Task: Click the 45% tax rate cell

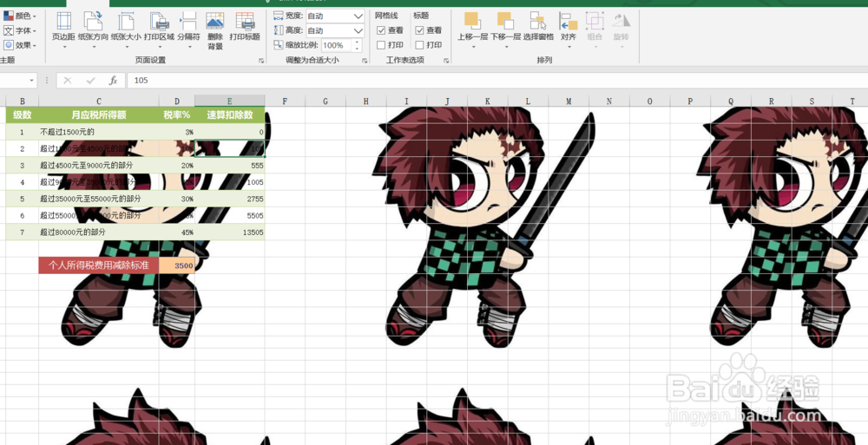Action: click(176, 232)
